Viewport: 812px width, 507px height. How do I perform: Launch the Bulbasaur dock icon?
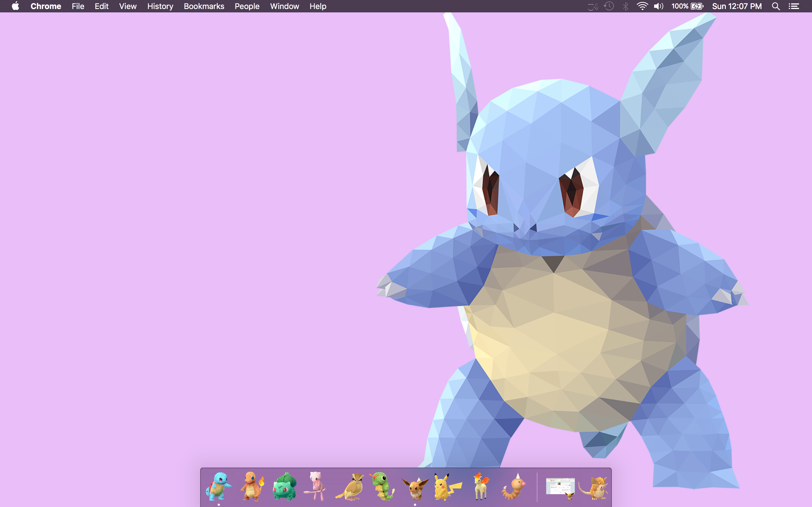coord(284,487)
